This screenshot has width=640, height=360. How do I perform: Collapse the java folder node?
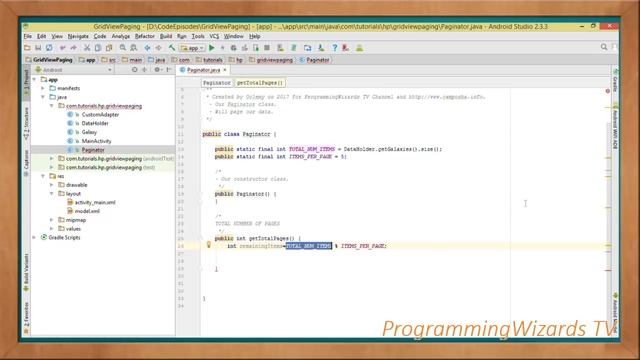coord(43,97)
